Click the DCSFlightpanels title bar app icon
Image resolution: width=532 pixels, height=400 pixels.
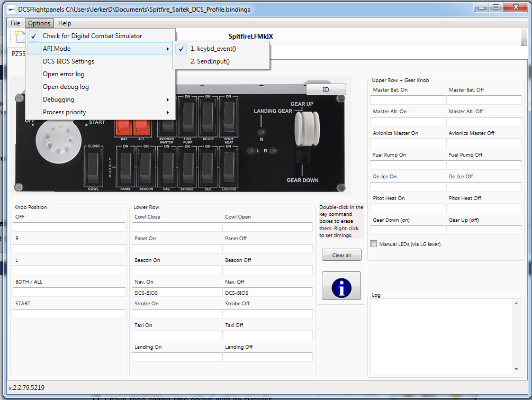[x=12, y=10]
